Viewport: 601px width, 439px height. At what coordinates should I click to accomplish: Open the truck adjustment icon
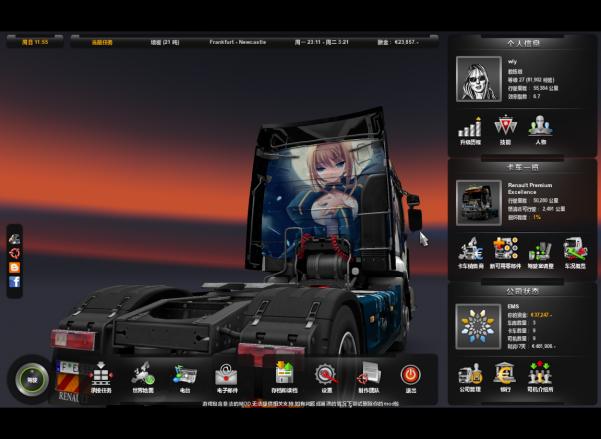(x=540, y=251)
